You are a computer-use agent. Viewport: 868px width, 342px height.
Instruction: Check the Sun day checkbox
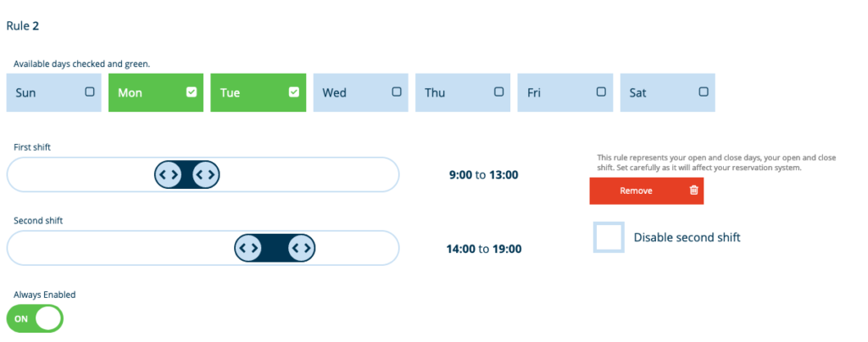click(x=90, y=92)
